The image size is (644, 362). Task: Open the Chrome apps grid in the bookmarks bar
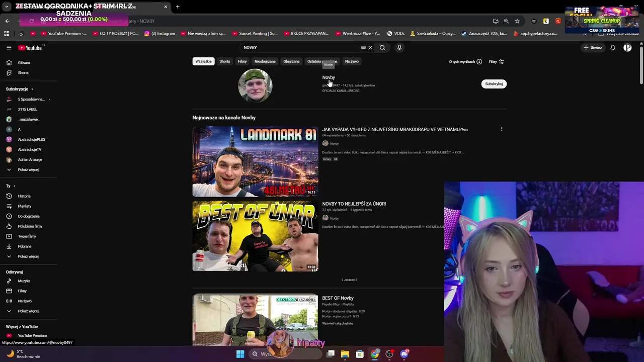point(7,34)
